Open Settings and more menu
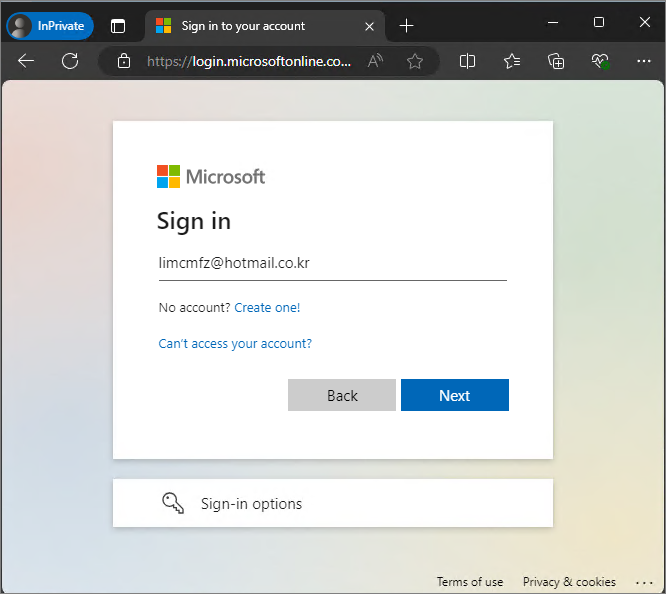The height and width of the screenshot is (594, 666). [644, 61]
